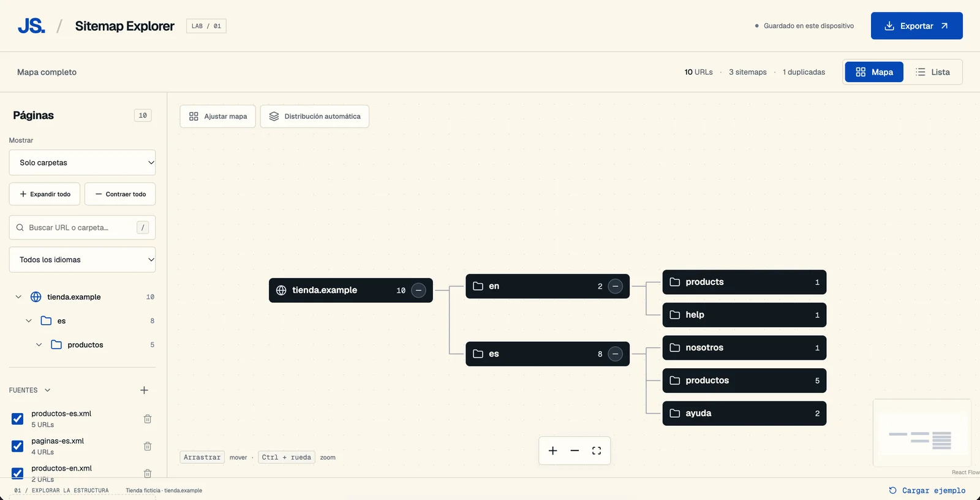Collapse the FUENTES section
980x500 pixels.
pyautogui.click(x=48, y=390)
